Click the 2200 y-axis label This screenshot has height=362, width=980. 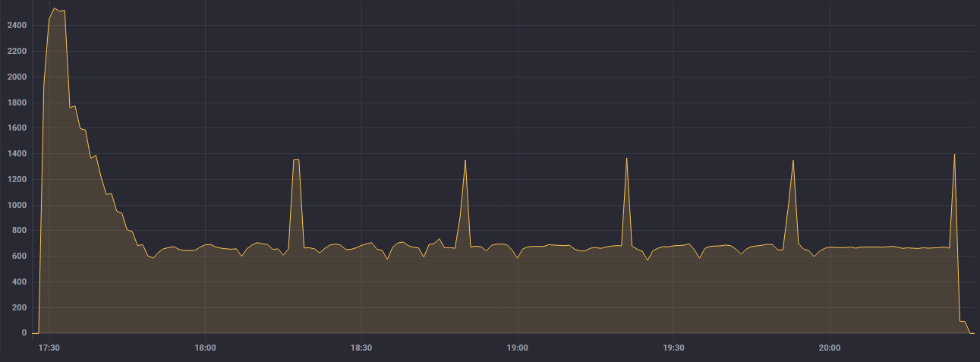tap(17, 52)
